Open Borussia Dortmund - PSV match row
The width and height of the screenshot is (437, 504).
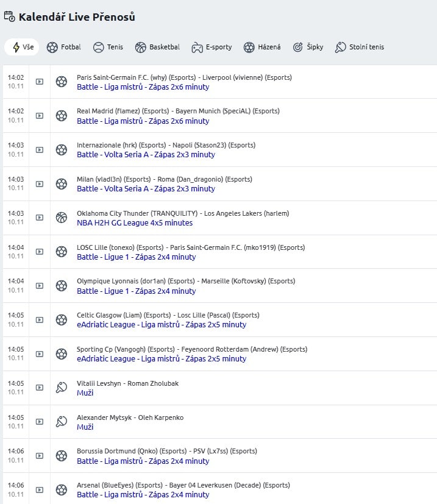point(166,451)
